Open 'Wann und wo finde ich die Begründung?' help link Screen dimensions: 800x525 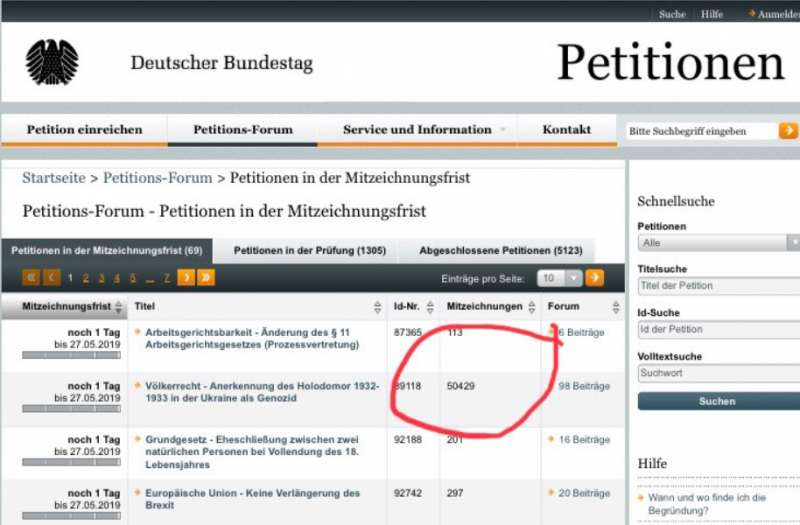pyautogui.click(x=707, y=504)
